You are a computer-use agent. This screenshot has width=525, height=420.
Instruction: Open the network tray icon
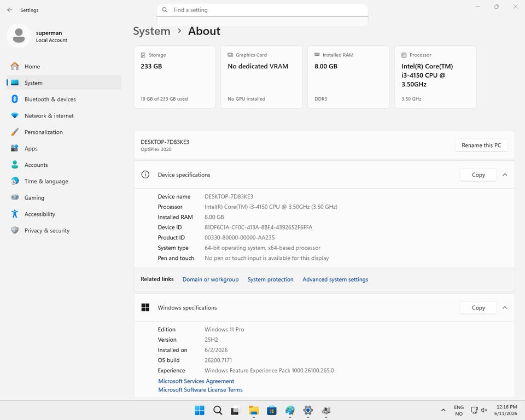pos(475,410)
